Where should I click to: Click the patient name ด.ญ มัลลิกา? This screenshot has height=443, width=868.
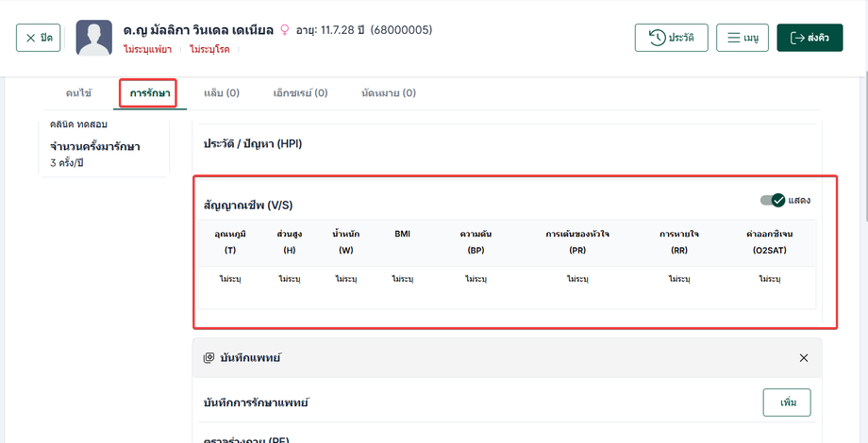pyautogui.click(x=198, y=30)
